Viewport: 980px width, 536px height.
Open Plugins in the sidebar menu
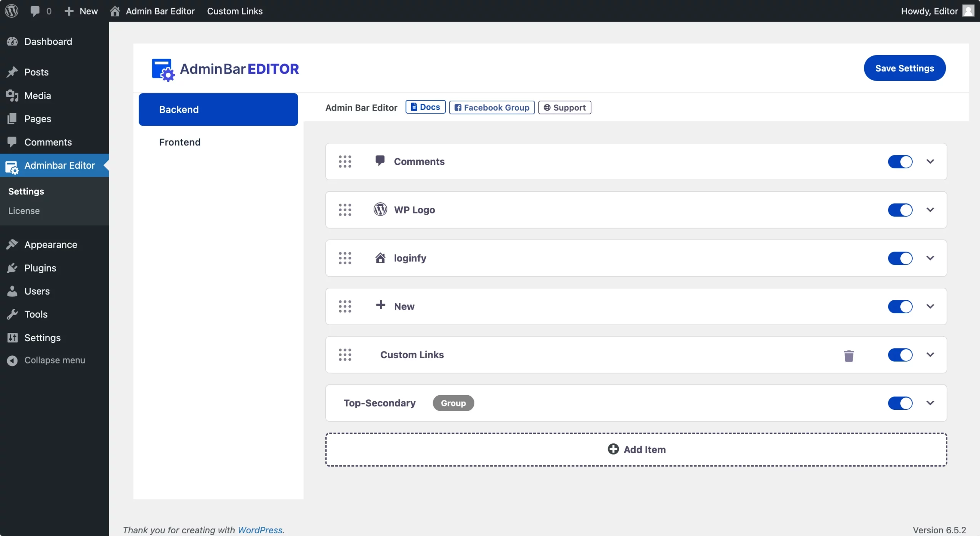(40, 268)
